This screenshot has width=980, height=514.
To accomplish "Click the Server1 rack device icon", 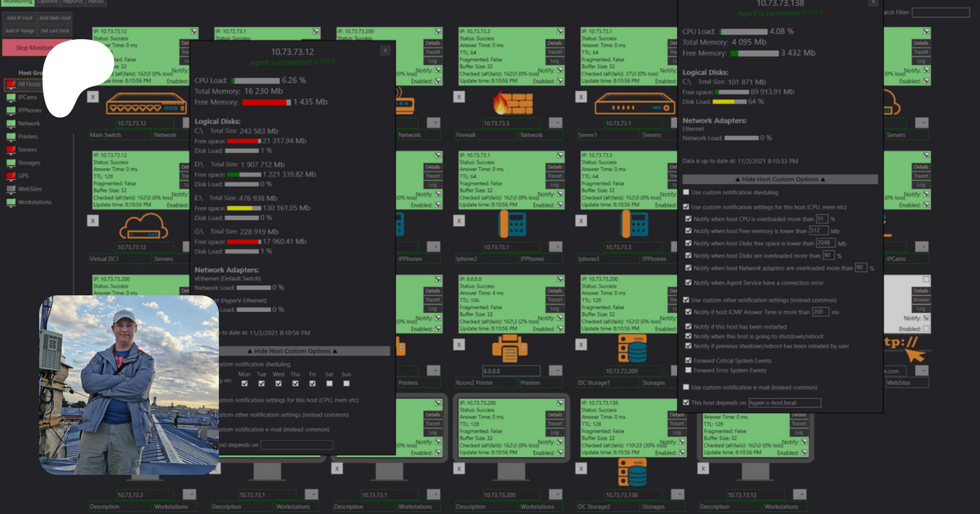I will (x=634, y=103).
